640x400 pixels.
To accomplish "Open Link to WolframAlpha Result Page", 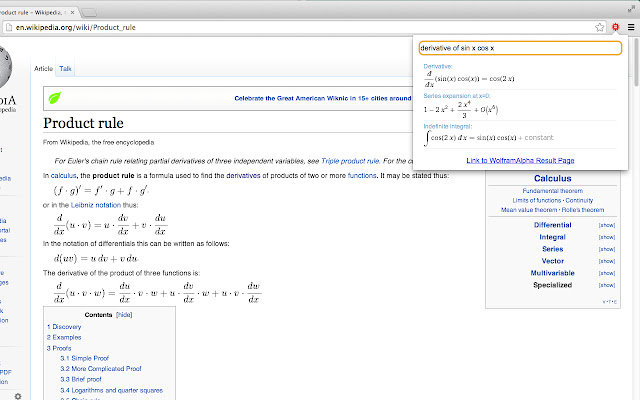I will click(x=520, y=160).
